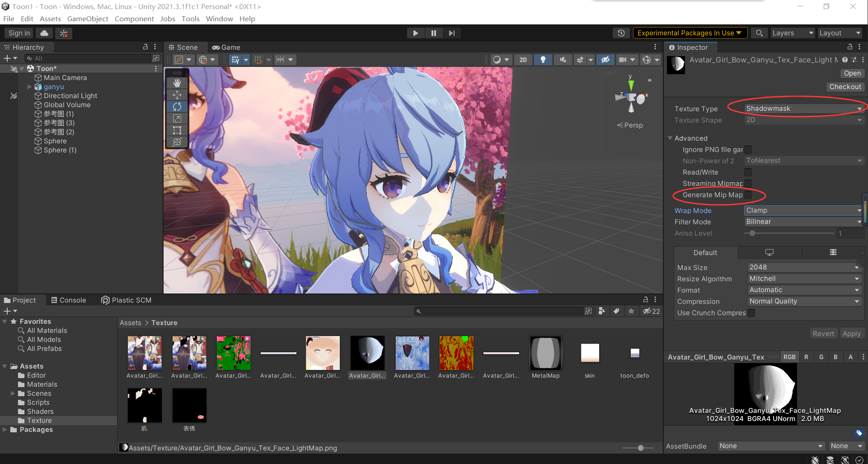
Task: Switch to the Game tab
Action: [x=226, y=47]
